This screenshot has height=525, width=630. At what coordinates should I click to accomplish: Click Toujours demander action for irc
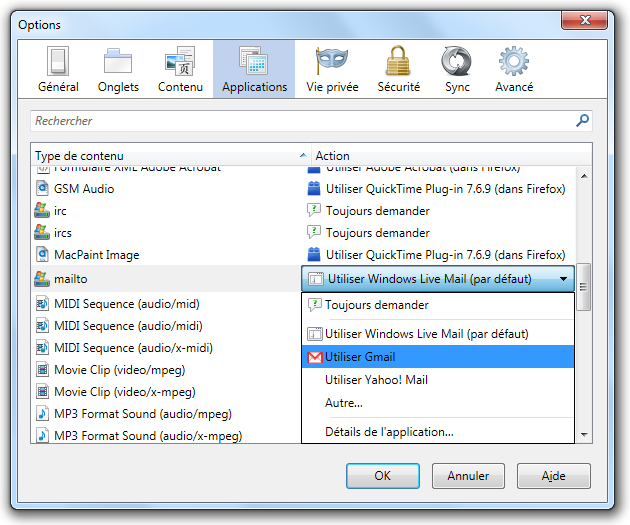click(378, 211)
